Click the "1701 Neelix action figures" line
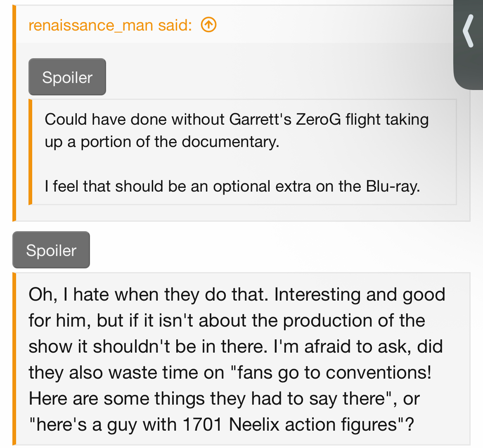Image resolution: width=483 pixels, height=448 pixels. tap(221, 424)
